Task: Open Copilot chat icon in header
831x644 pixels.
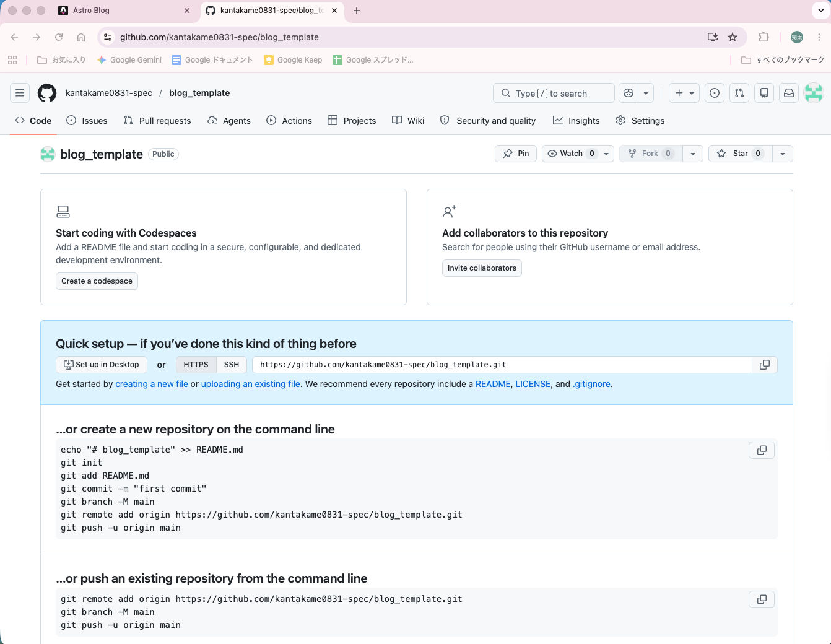Action: pyautogui.click(x=629, y=93)
